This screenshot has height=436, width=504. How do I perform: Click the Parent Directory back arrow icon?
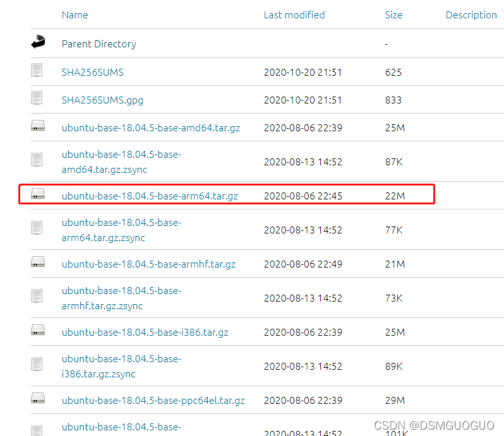coord(38,42)
